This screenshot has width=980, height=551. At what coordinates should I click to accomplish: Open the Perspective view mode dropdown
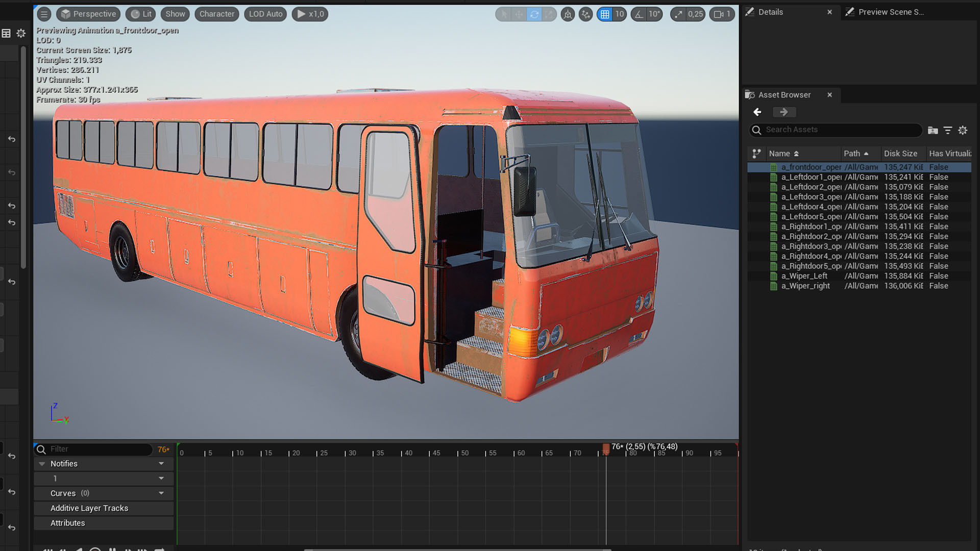tap(89, 14)
